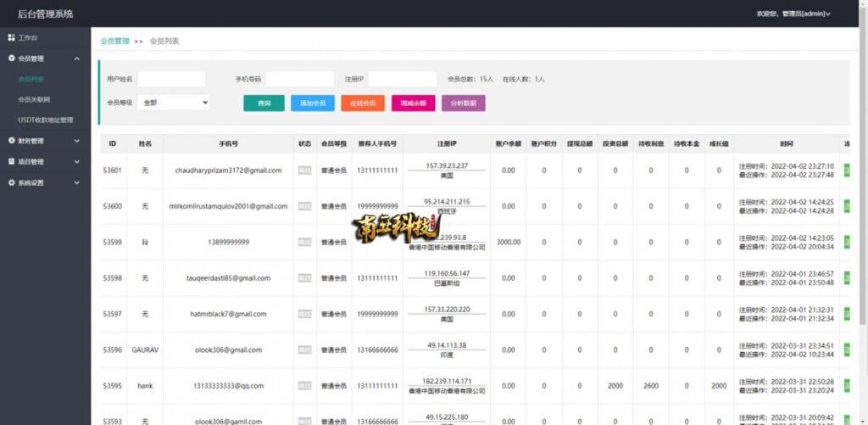The height and width of the screenshot is (425, 868).
Task: Click green action button for member 53599
Action: click(847, 242)
